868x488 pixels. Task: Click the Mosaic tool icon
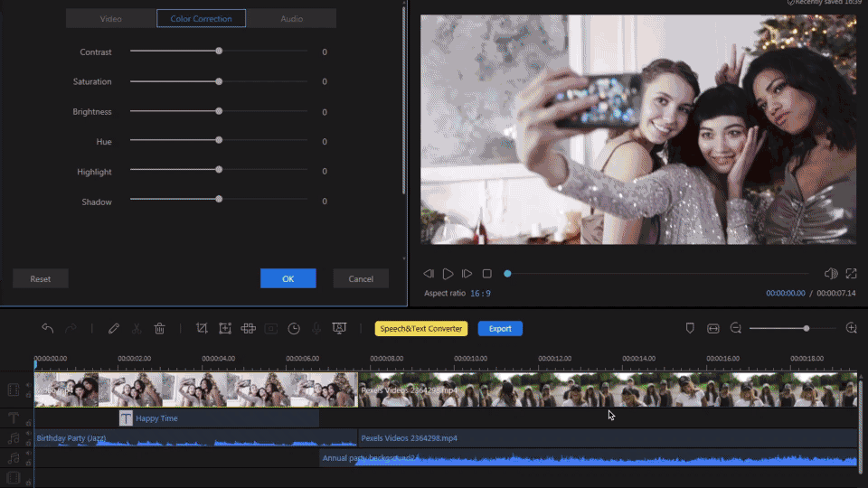[x=248, y=329]
